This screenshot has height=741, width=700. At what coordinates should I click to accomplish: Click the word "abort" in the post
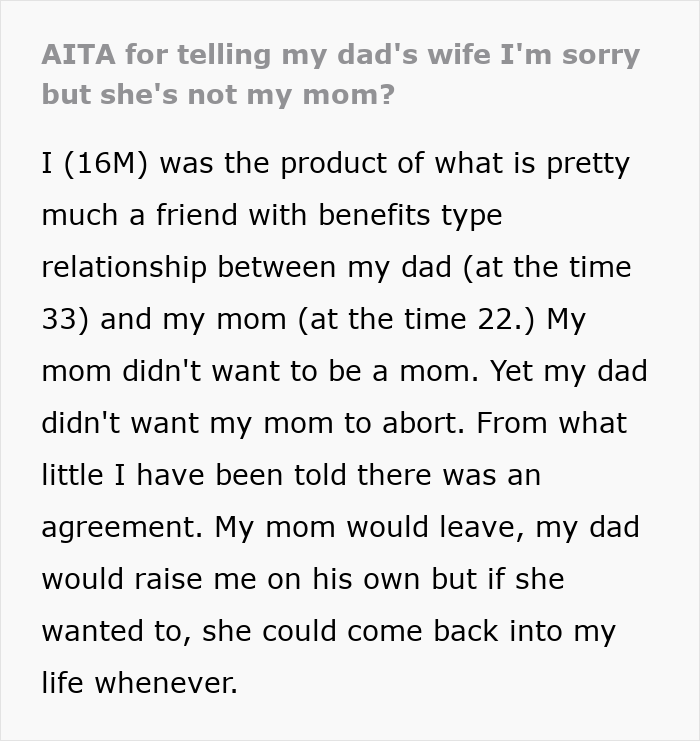tap(420, 423)
